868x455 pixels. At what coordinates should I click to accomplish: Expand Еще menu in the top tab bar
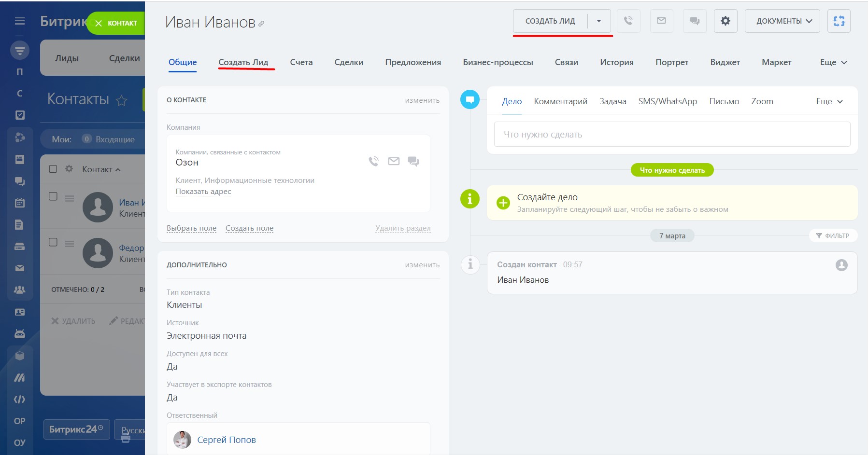(833, 62)
